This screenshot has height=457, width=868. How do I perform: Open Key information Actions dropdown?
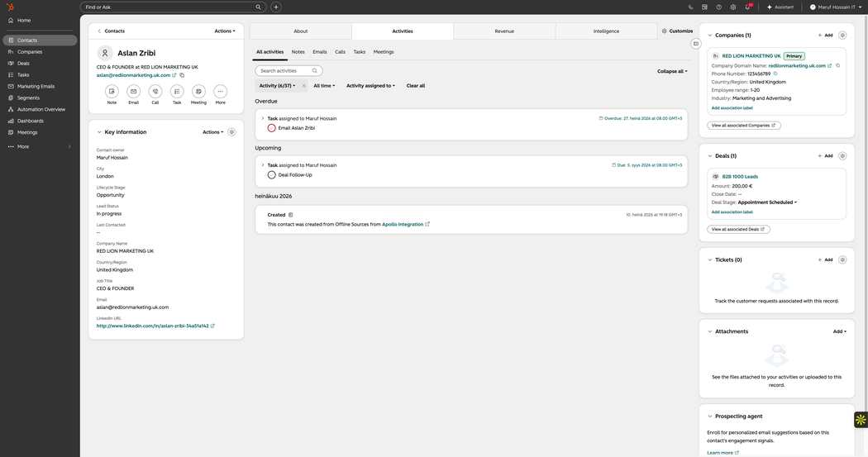tap(212, 132)
